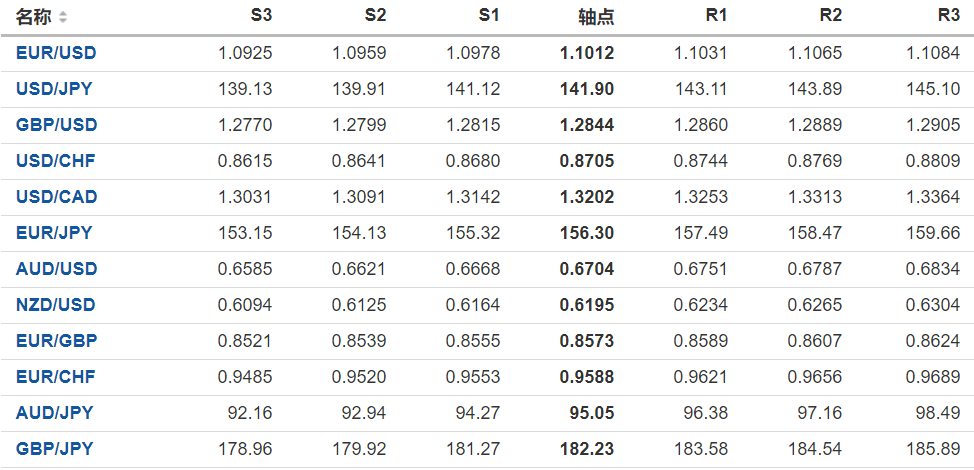Image resolution: width=974 pixels, height=470 pixels.
Task: Select the GBP/USD pair link
Action: [56, 125]
